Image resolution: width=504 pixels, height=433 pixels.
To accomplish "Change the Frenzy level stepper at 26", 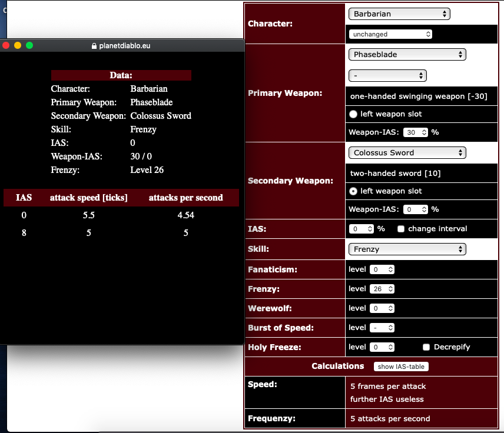I will pyautogui.click(x=382, y=289).
